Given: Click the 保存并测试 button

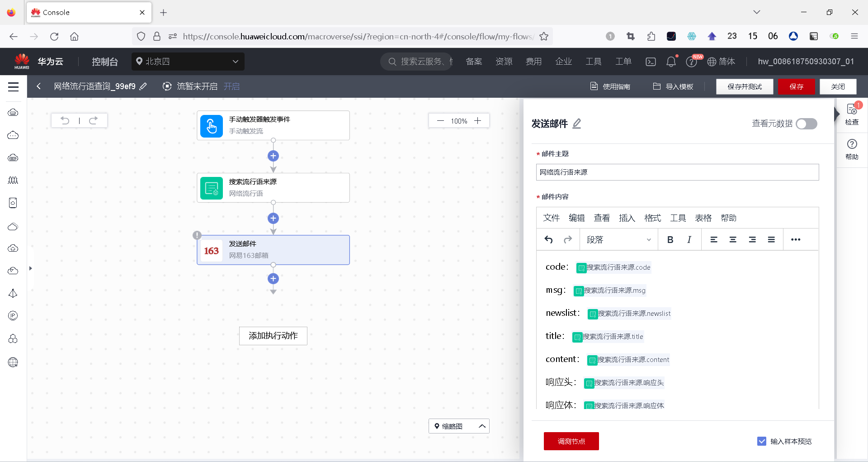Looking at the screenshot, I should [745, 86].
